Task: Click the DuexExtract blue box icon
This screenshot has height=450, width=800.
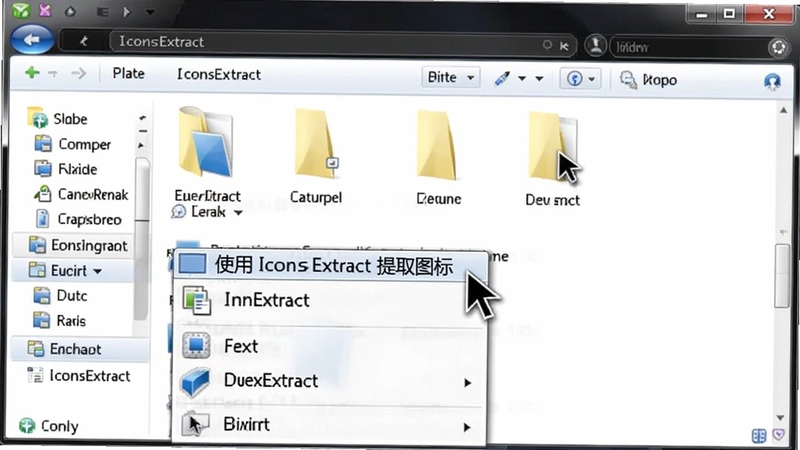Action: (x=194, y=381)
